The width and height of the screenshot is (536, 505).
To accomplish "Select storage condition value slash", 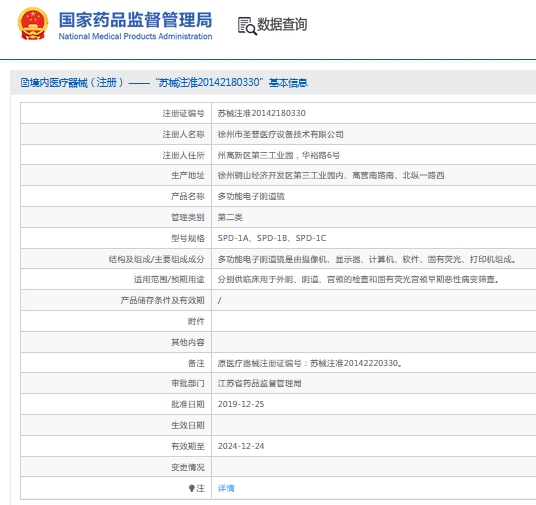I will click(219, 301).
